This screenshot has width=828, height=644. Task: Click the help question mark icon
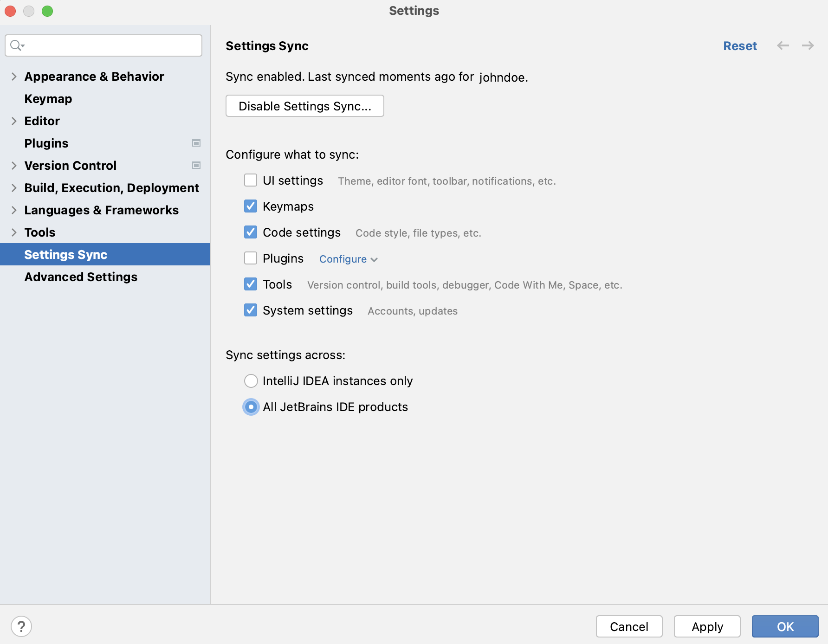(22, 626)
